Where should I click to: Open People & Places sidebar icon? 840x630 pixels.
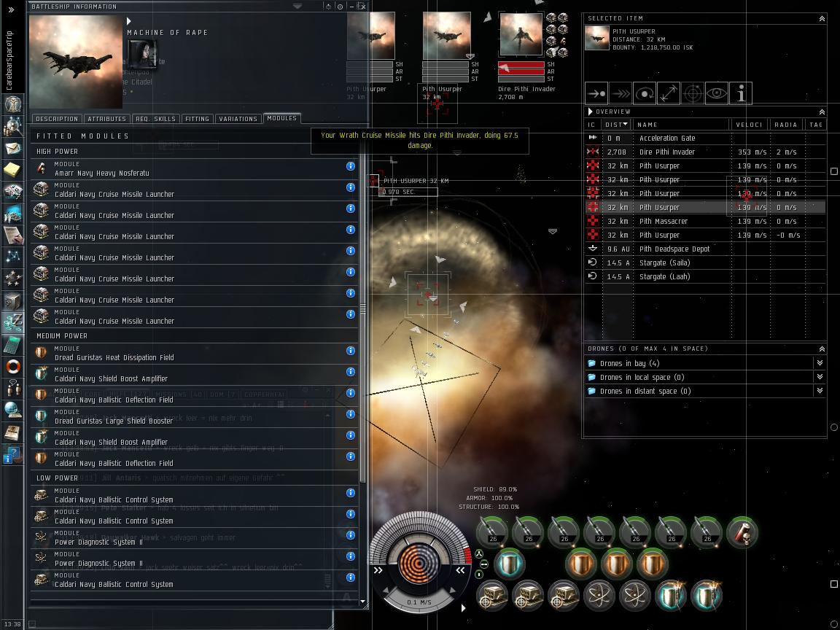click(x=12, y=126)
